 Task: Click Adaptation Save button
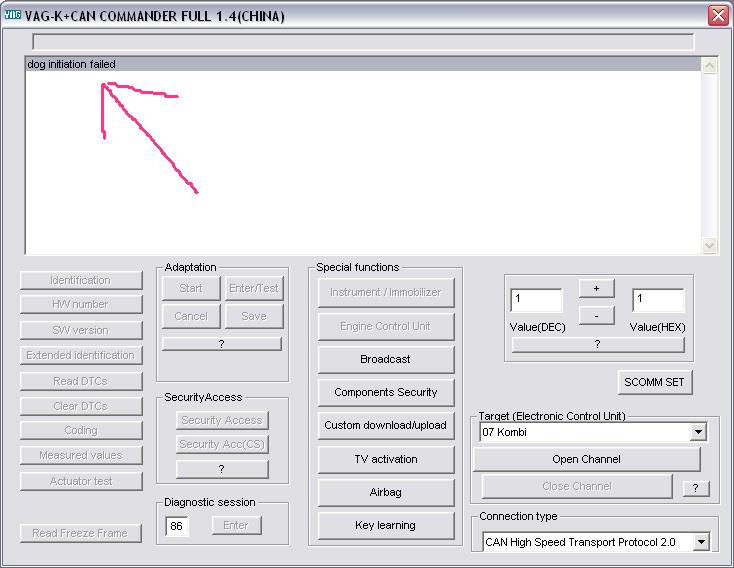point(254,317)
